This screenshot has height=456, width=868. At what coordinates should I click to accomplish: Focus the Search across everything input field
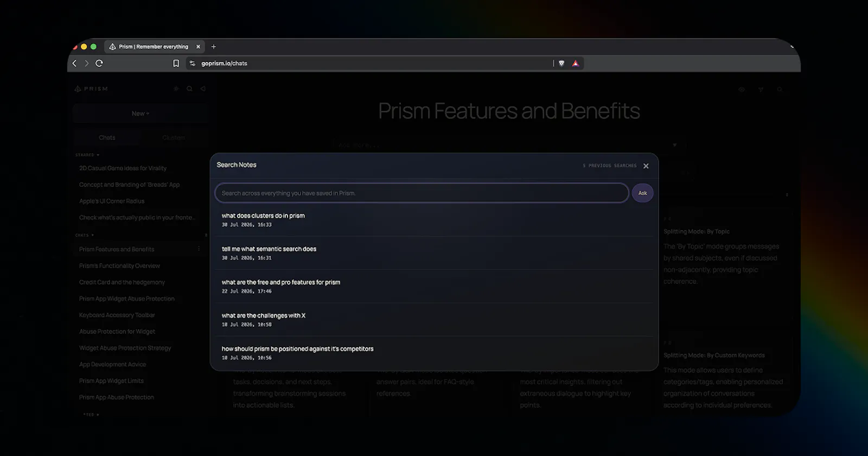click(422, 193)
